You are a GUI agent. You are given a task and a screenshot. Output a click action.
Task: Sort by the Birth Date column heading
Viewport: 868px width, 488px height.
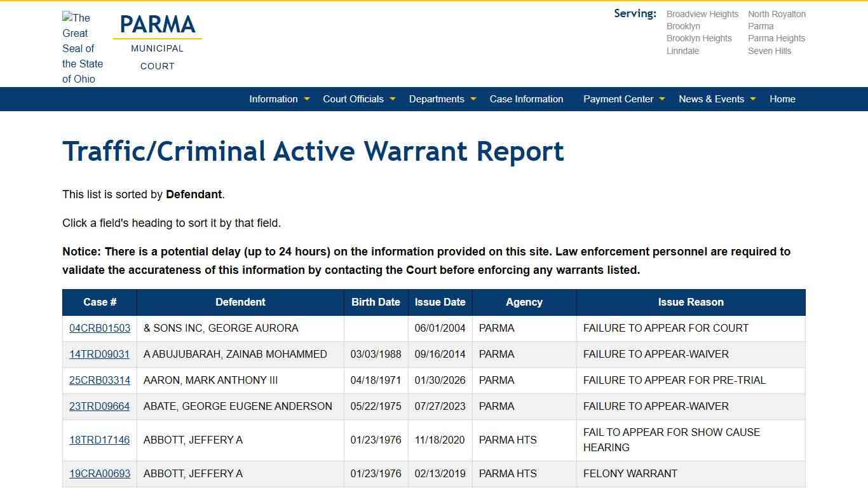[x=376, y=302]
